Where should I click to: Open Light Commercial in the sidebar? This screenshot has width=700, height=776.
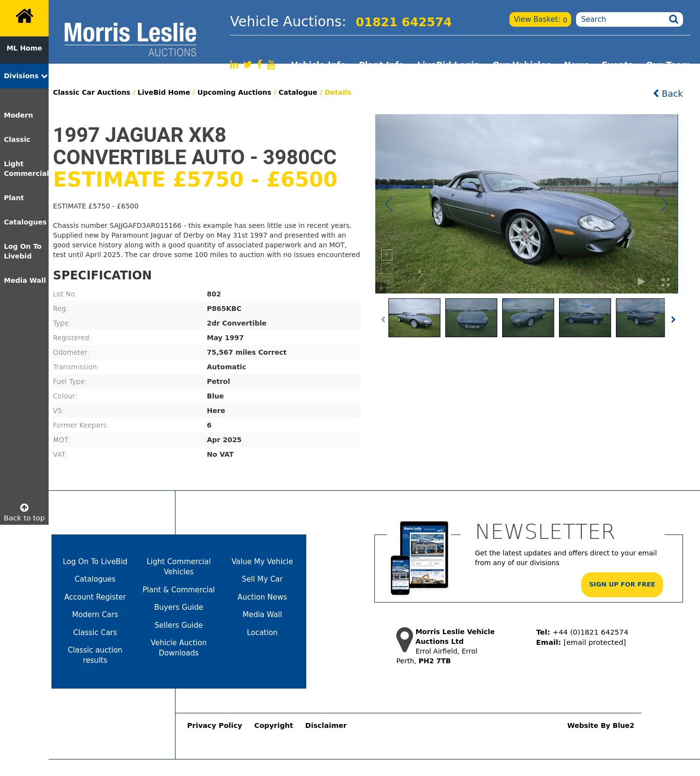coord(26,169)
